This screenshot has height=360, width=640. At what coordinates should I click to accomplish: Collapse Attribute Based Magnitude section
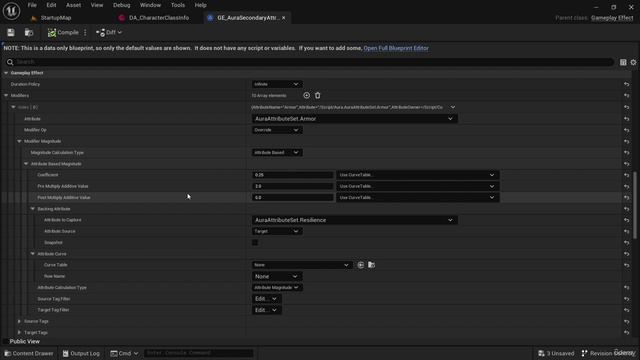coord(26,164)
